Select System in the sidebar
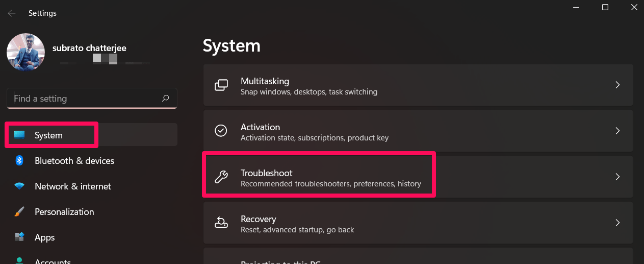This screenshot has width=644, height=264. (x=48, y=135)
